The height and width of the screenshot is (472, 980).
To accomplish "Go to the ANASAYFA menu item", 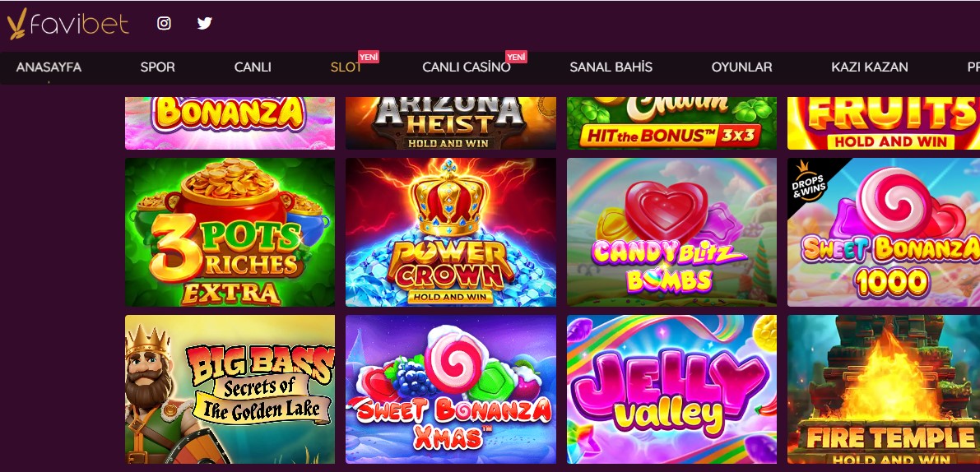I will [49, 67].
